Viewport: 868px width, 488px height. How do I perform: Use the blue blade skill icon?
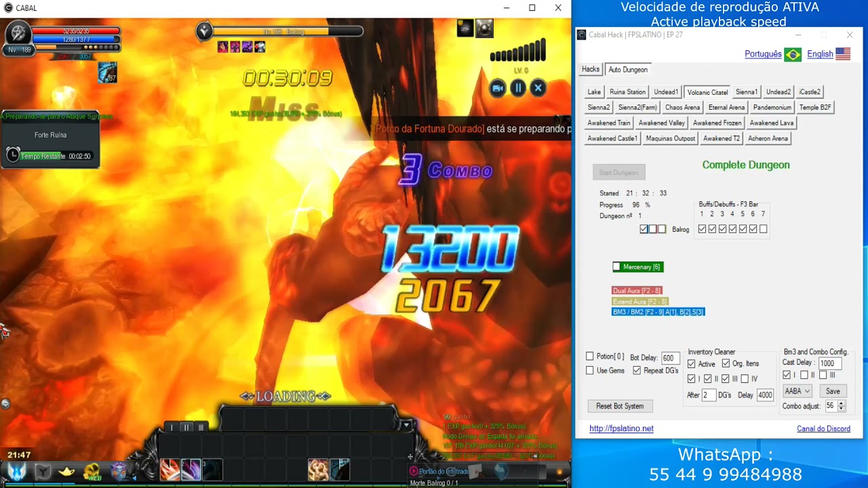[340, 470]
